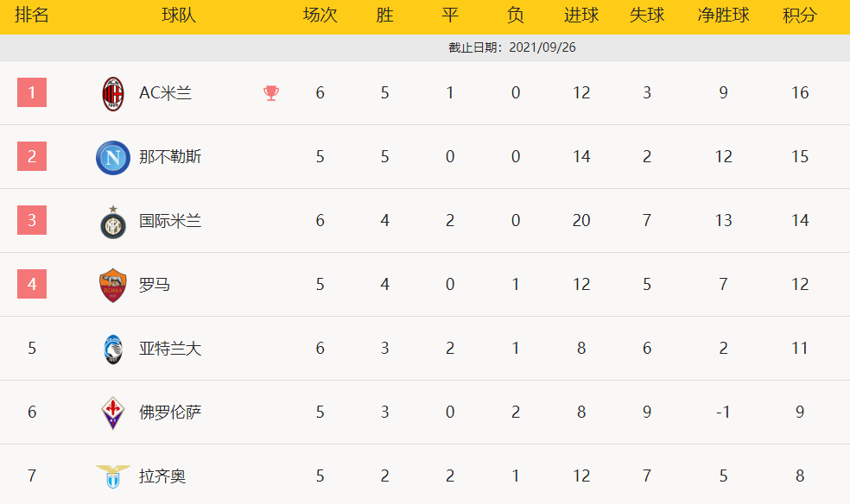Viewport: 850px width, 504px height.
Task: Open the 那不勒斯 team link
Action: coord(170,157)
